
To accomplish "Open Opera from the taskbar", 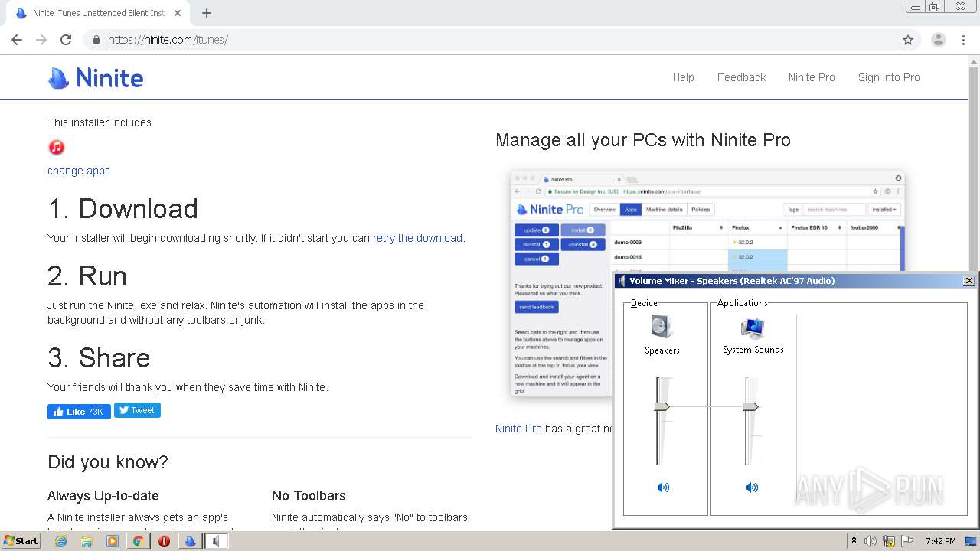I will (164, 541).
